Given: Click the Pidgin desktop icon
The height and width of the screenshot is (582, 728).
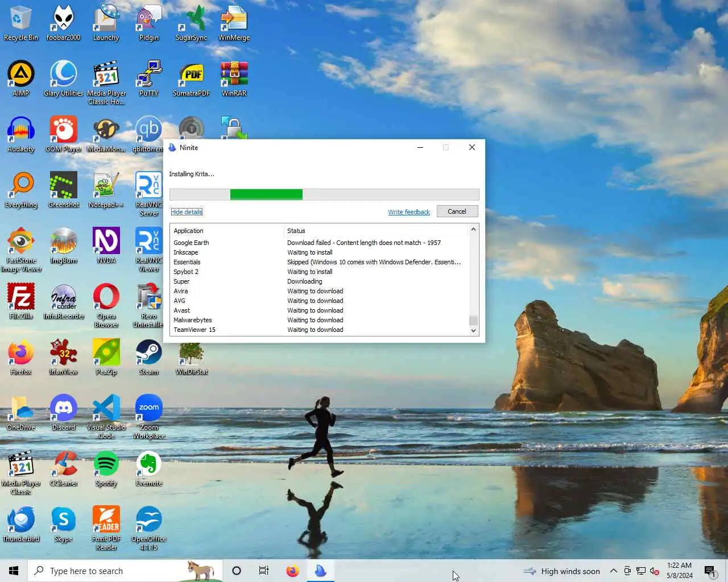Looking at the screenshot, I should (x=148, y=23).
